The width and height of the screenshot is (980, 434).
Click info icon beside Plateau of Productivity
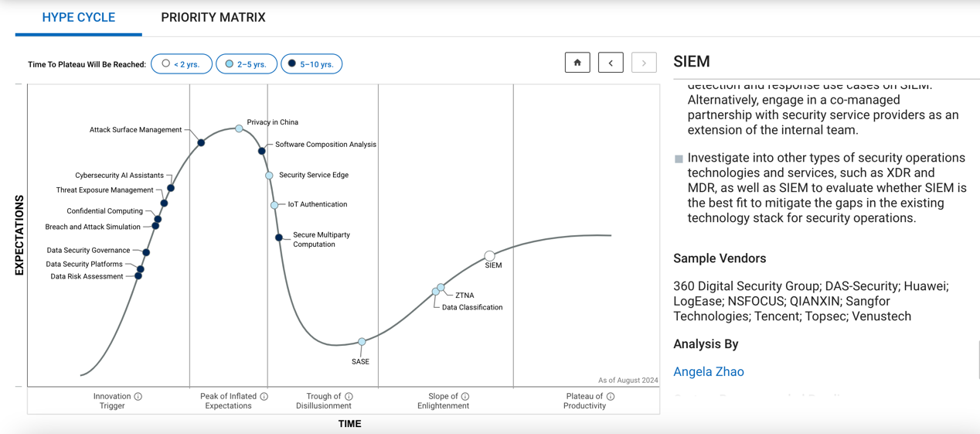[611, 397]
